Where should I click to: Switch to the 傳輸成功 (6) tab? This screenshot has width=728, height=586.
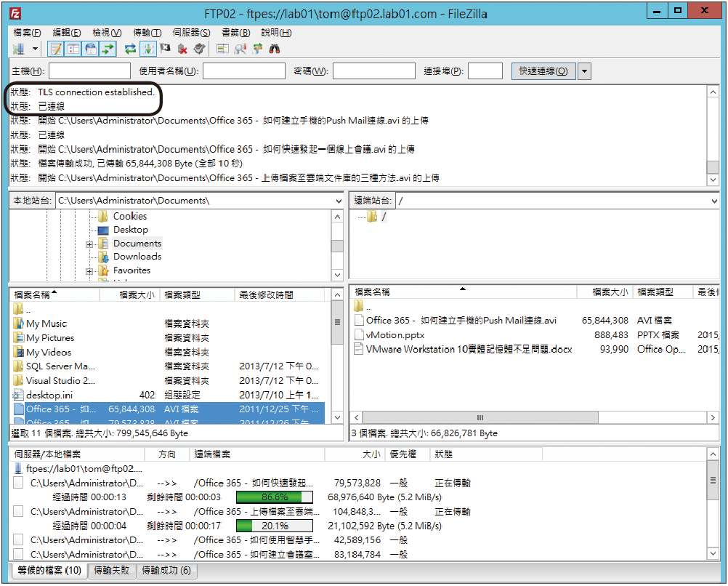point(166,570)
